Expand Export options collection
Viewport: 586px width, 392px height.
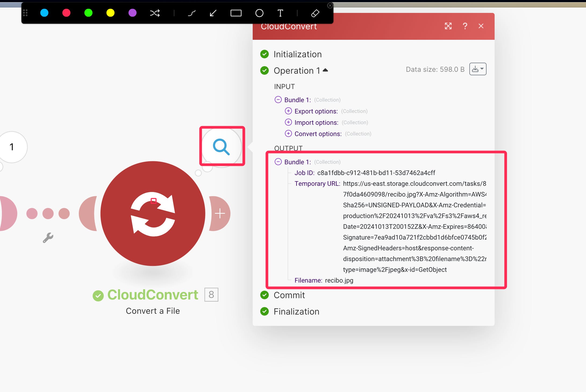(x=288, y=111)
